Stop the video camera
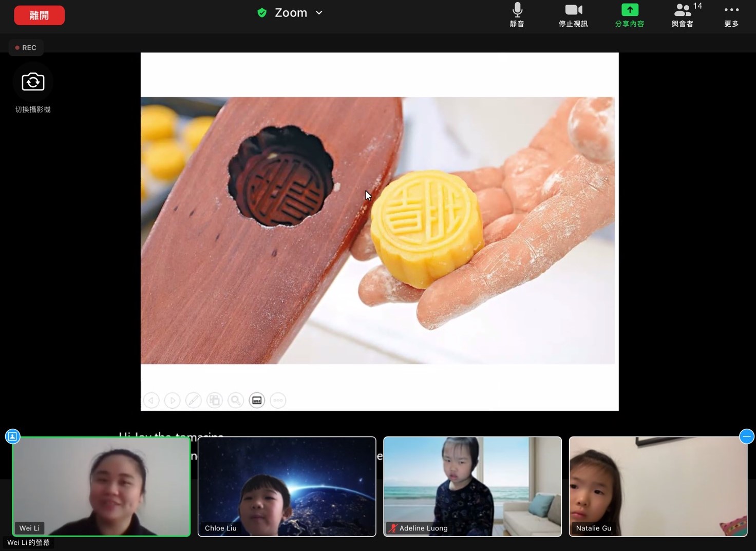Image resolution: width=756 pixels, height=551 pixels. (573, 14)
